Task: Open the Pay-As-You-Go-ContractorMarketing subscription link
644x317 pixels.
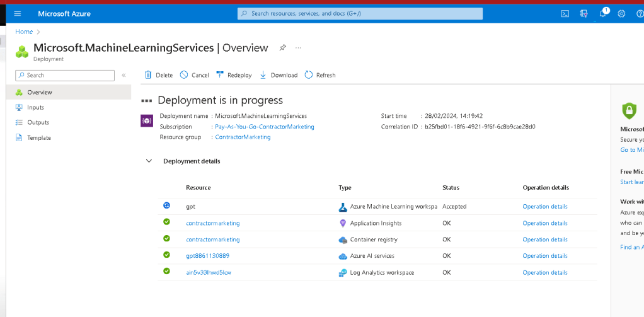Action: (265, 127)
